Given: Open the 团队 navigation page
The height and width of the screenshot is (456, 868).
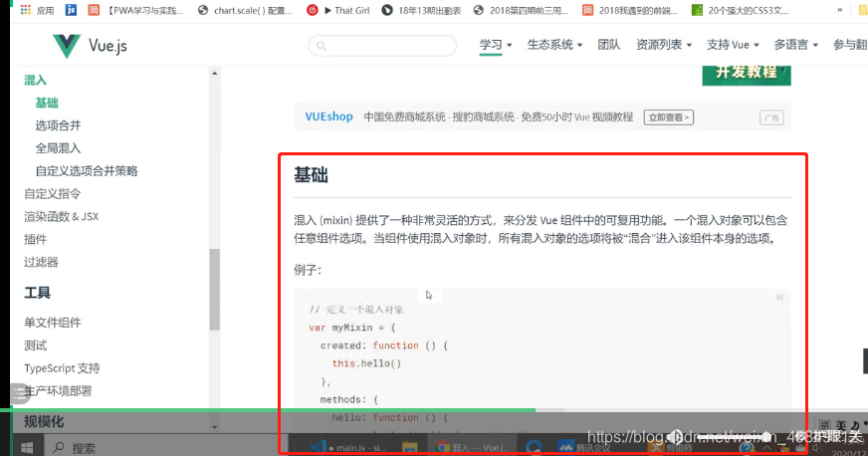Looking at the screenshot, I should click(609, 45).
